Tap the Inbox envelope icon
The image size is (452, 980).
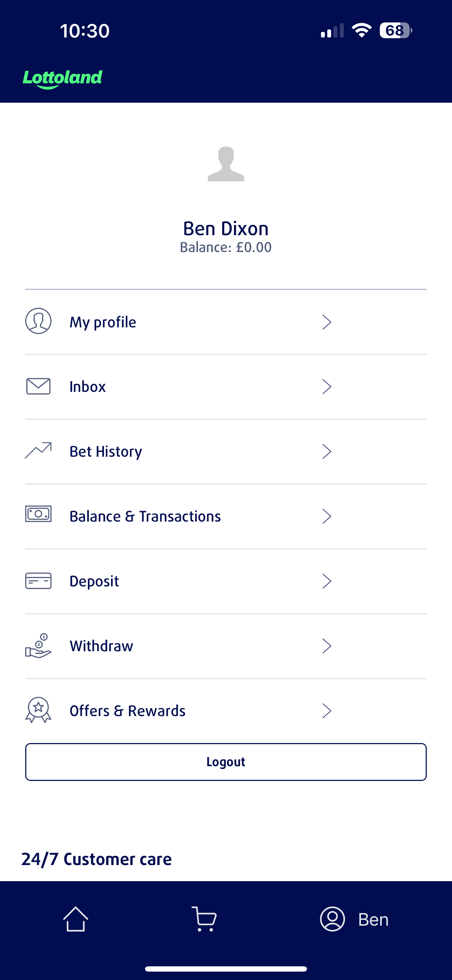39,386
